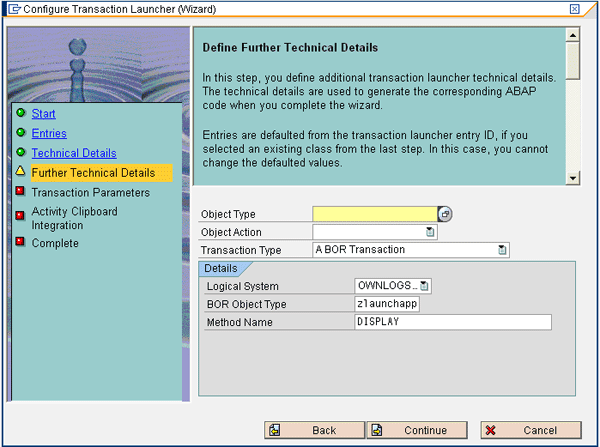
Task: Click the 'Object Action' field label
Action: coord(231,232)
